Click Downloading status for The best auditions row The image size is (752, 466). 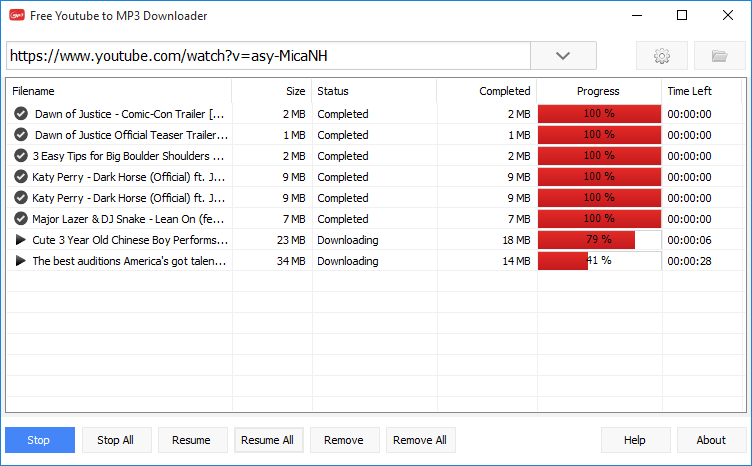[348, 261]
